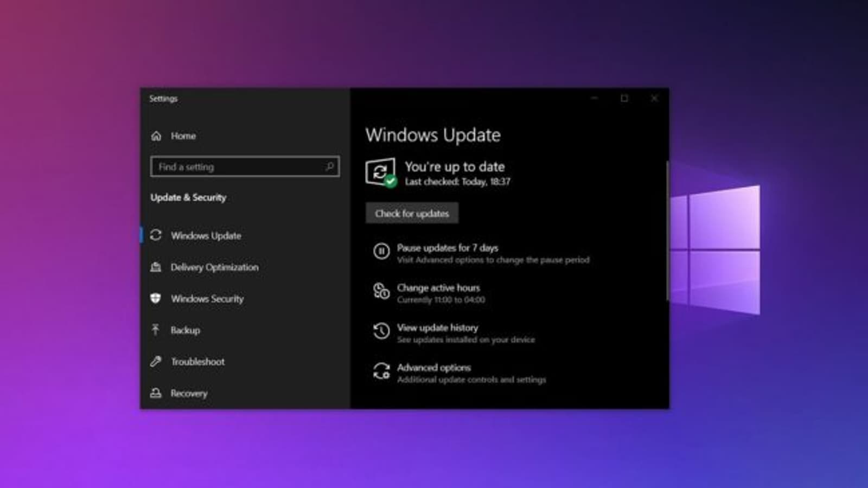Image resolution: width=868 pixels, height=488 pixels.
Task: Open View update history
Action: pyautogui.click(x=437, y=328)
